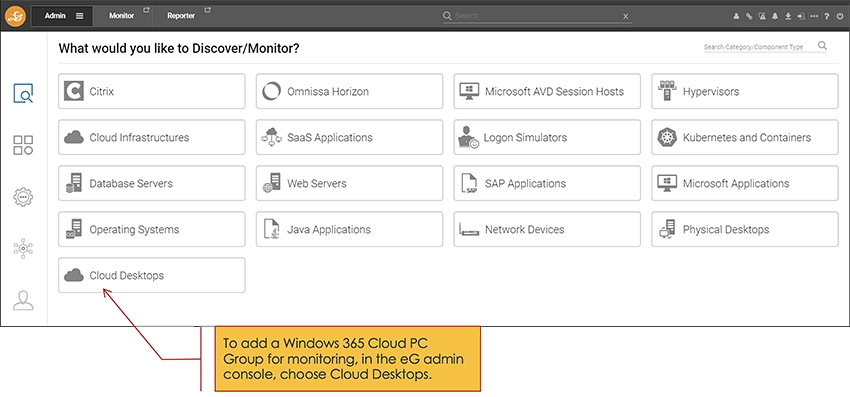Viewport: 850px width, 397px height.
Task: Select the Hypervisors tile
Action: [745, 91]
